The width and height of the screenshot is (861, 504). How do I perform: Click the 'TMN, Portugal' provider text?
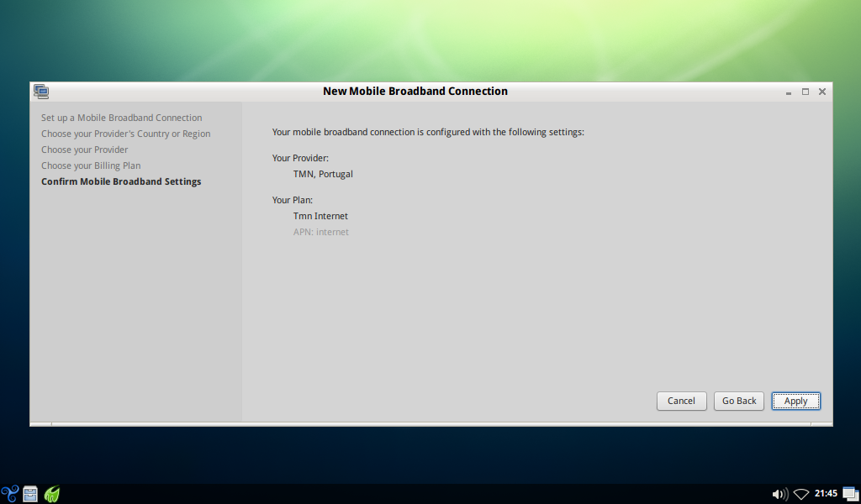(323, 174)
